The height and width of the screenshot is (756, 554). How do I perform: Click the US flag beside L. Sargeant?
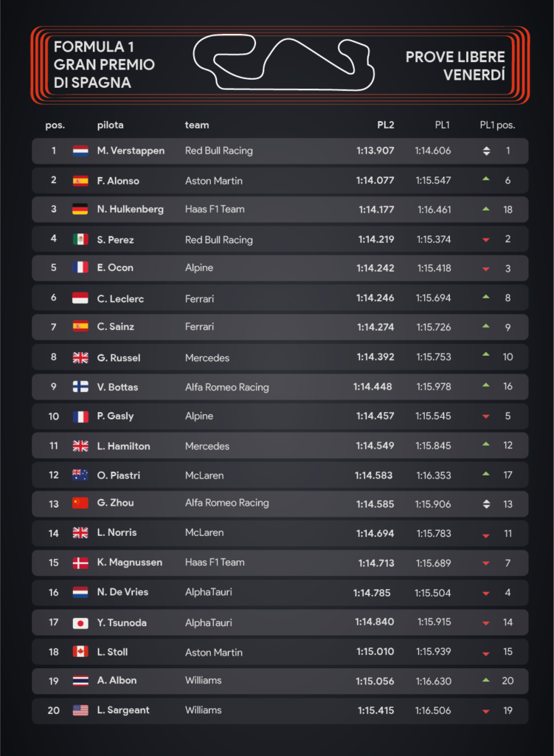(80, 710)
